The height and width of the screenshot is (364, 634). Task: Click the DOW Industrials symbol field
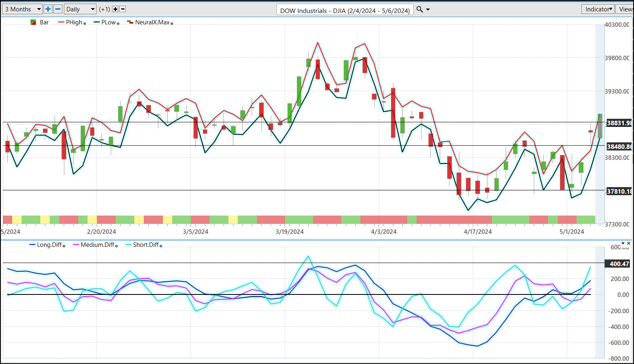coord(345,10)
